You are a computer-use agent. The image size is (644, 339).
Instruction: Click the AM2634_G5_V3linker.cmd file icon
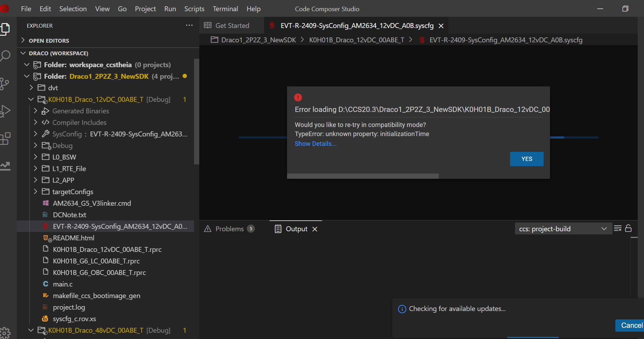point(45,203)
